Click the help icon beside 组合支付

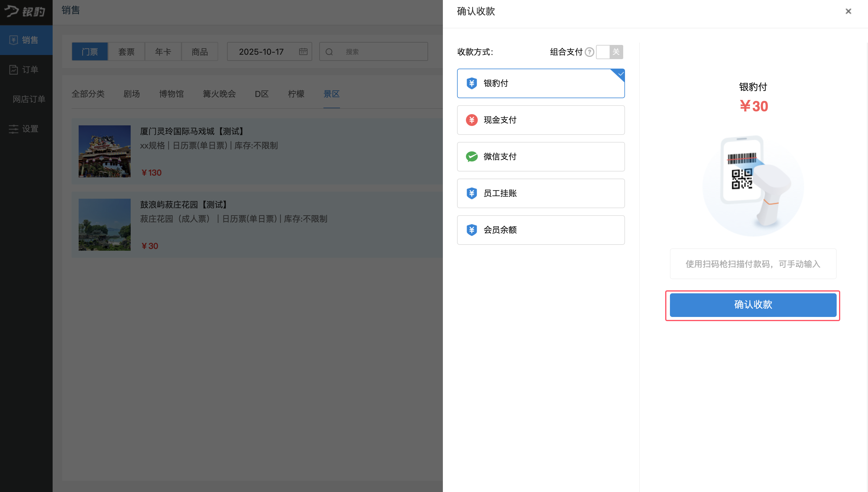click(589, 52)
